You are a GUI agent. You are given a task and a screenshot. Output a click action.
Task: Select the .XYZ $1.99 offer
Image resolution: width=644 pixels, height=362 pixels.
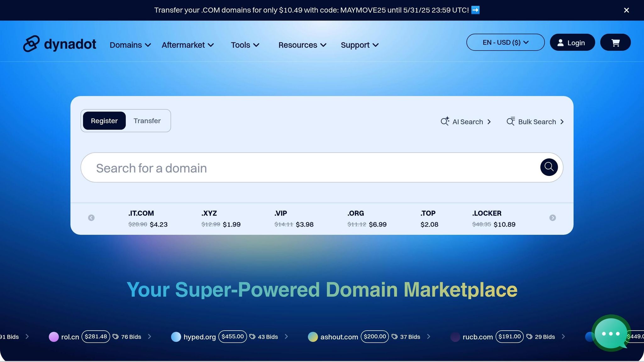pos(221,219)
